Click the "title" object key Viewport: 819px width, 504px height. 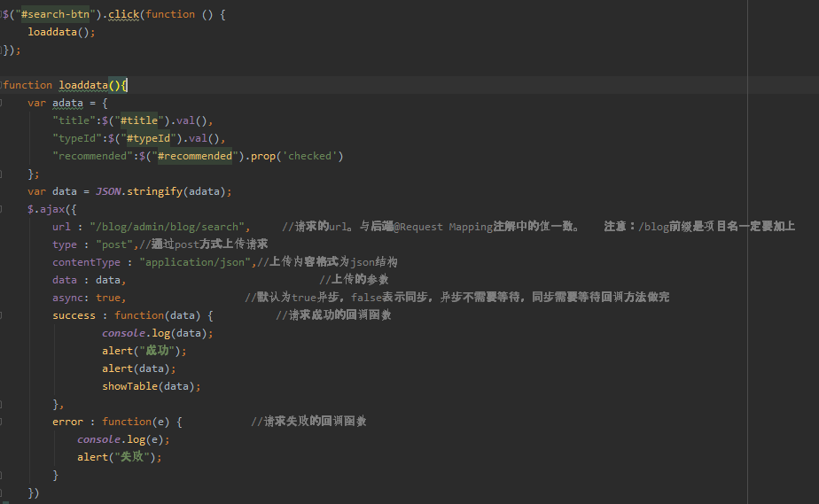coord(74,120)
